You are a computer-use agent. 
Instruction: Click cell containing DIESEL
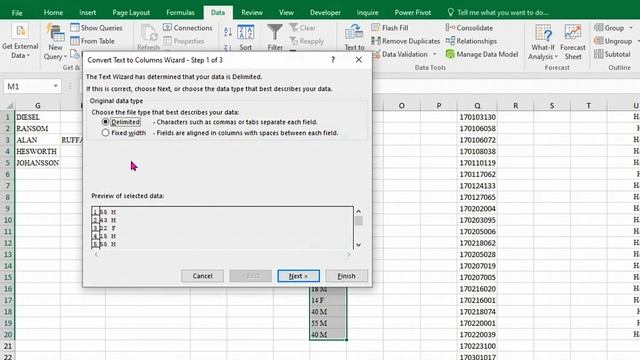38,117
